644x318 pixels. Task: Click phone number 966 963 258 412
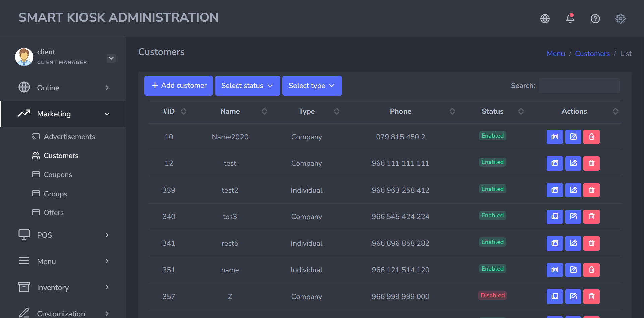400,190
